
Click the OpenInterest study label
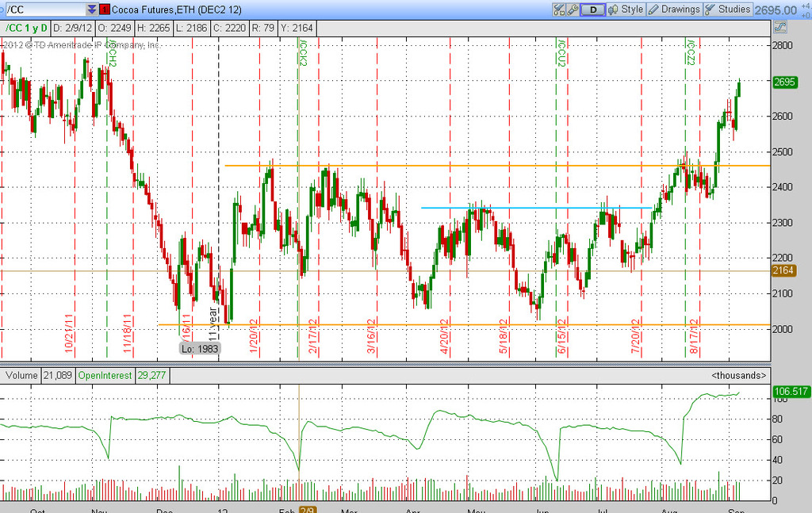coord(105,375)
